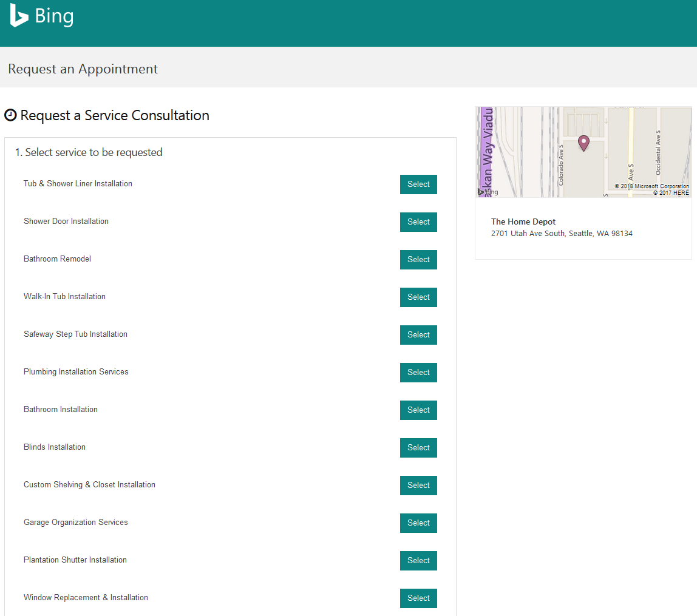The image size is (697, 616).
Task: Choose Select for Plantation Shutter Installation
Action: pos(418,561)
